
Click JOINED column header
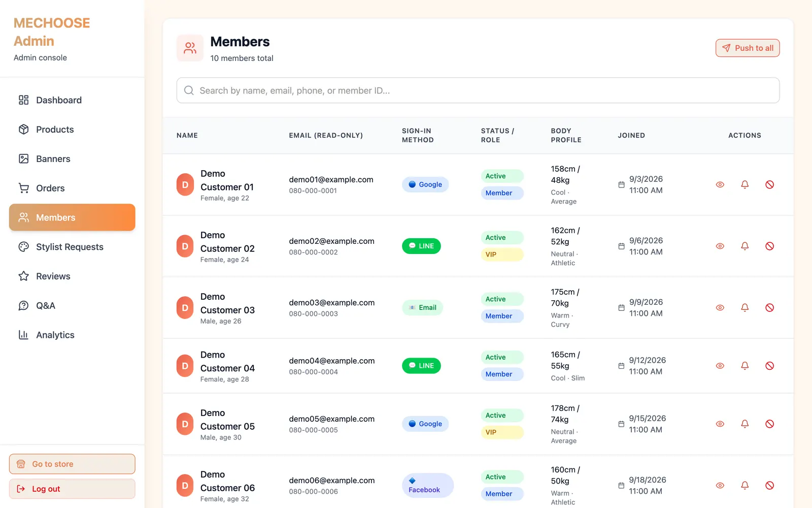pos(631,136)
